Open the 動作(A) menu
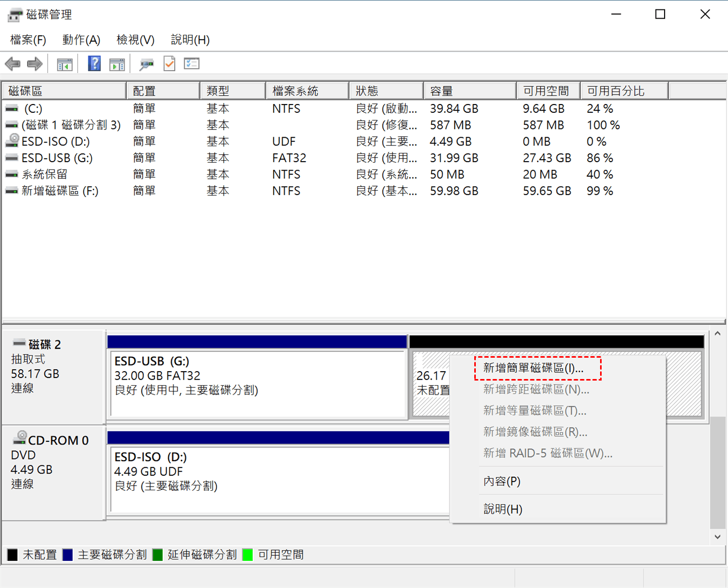The image size is (728, 588). pos(81,40)
